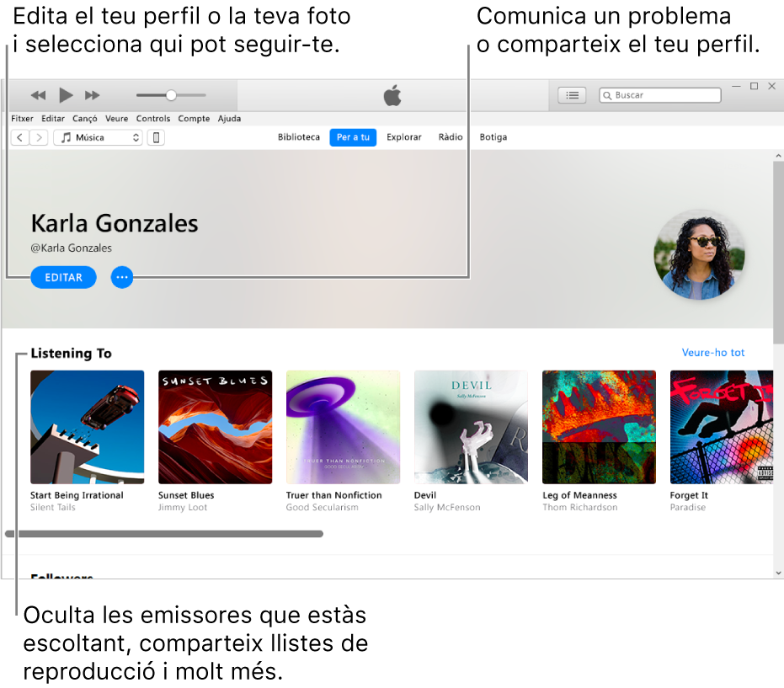This screenshot has height=688, width=784.
Task: Click the back navigation arrow
Action: click(x=20, y=137)
